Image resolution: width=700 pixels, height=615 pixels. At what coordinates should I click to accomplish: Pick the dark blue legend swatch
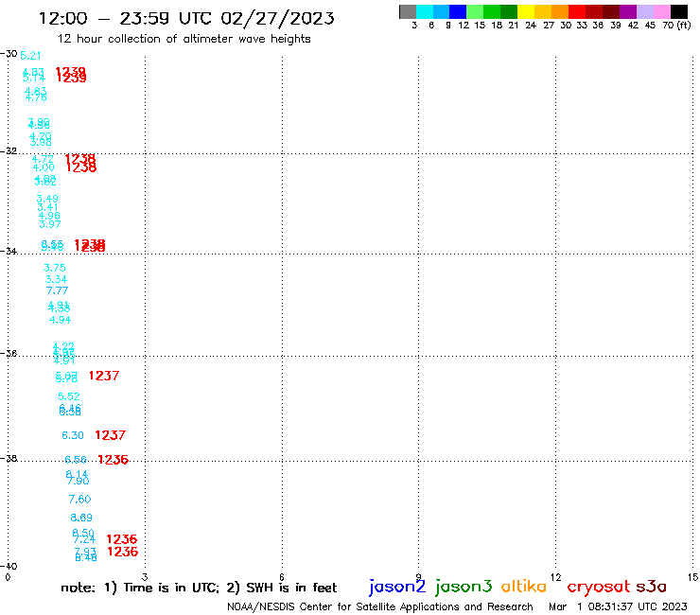point(458,11)
